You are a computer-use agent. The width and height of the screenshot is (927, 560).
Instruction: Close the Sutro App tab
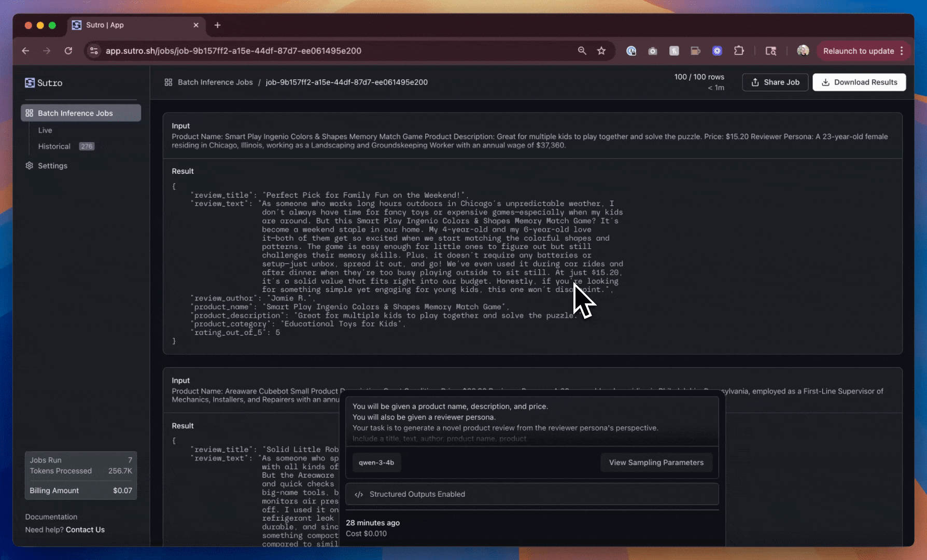point(196,25)
